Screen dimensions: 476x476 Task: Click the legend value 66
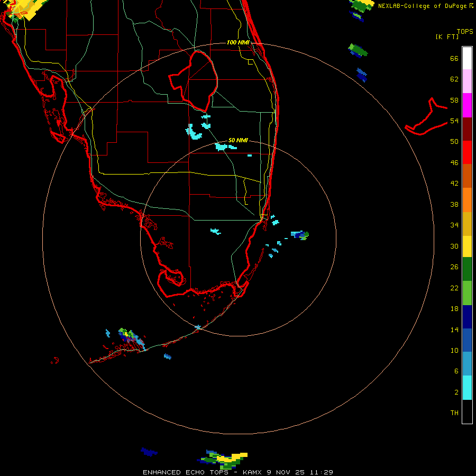point(454,58)
